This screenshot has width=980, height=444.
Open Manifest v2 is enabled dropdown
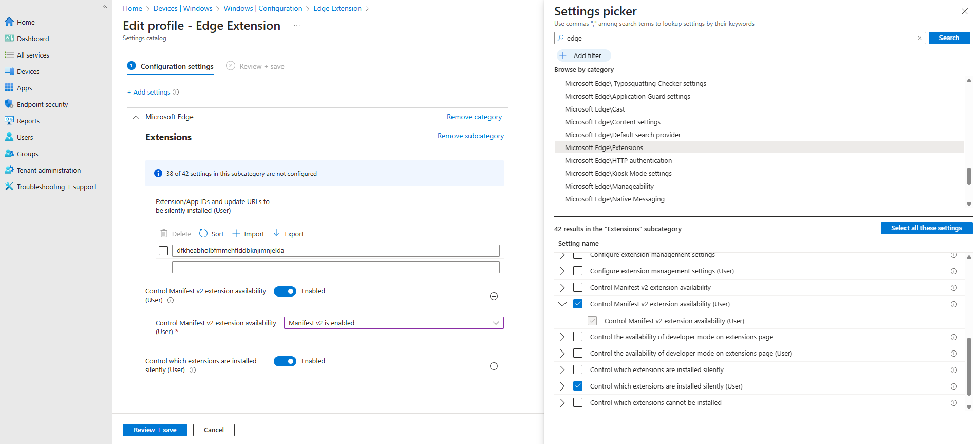(394, 323)
